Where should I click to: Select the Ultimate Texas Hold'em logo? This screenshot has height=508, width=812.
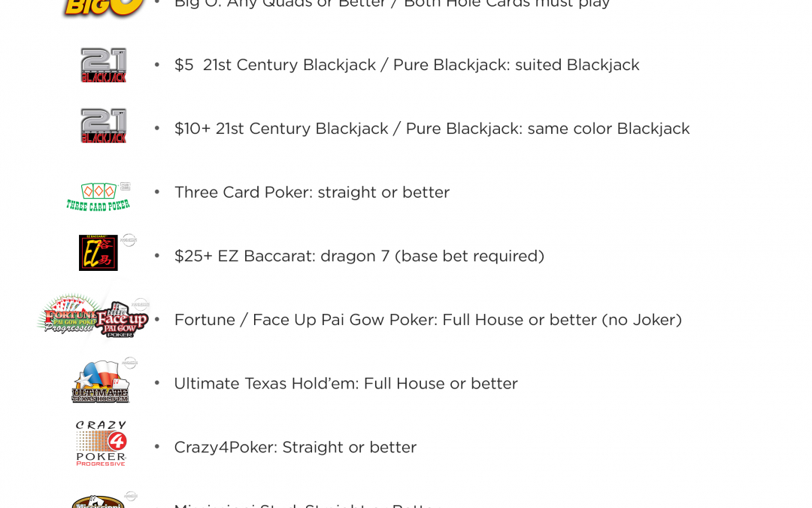(x=101, y=383)
